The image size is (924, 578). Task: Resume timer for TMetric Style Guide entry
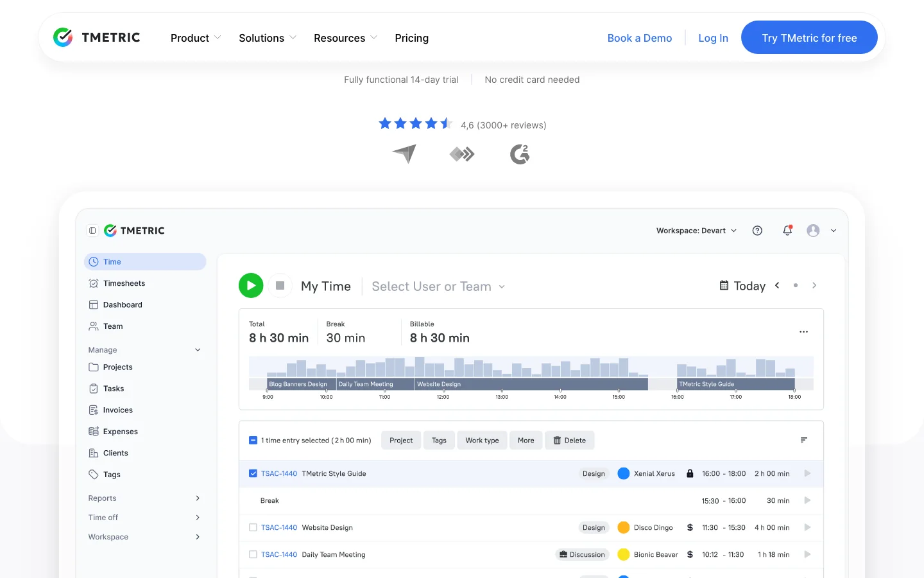tap(807, 474)
